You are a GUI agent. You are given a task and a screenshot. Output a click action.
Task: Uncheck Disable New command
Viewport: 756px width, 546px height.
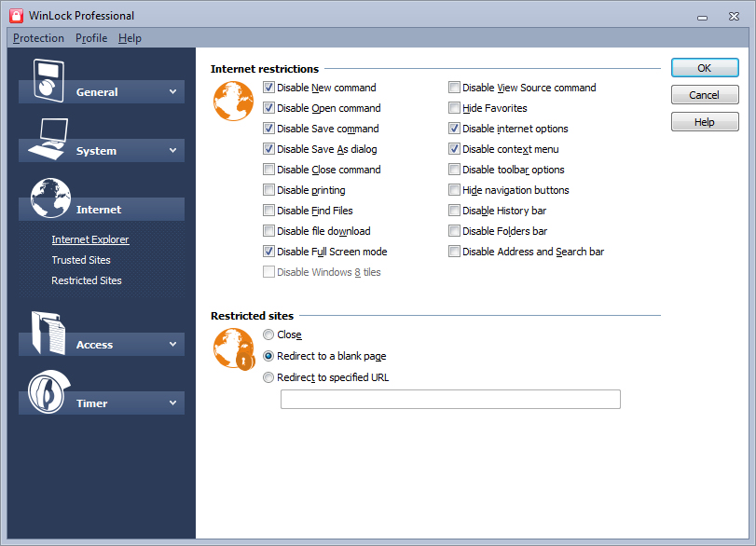click(x=268, y=88)
